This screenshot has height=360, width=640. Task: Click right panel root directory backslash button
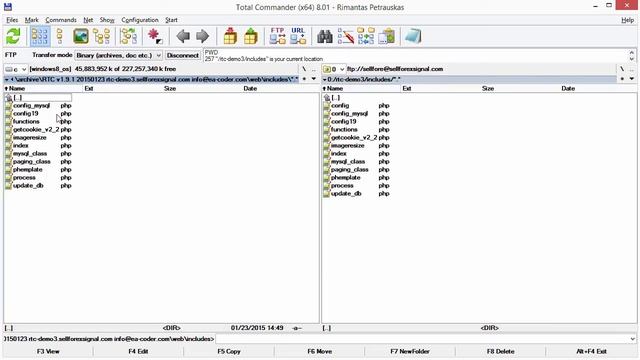[622, 69]
